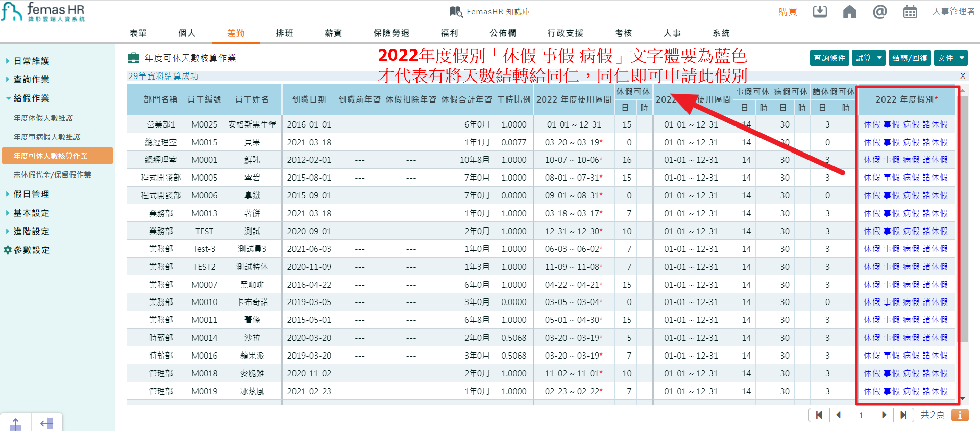Open the 保險勞退 top menu
This screenshot has width=980, height=431.
tap(391, 33)
